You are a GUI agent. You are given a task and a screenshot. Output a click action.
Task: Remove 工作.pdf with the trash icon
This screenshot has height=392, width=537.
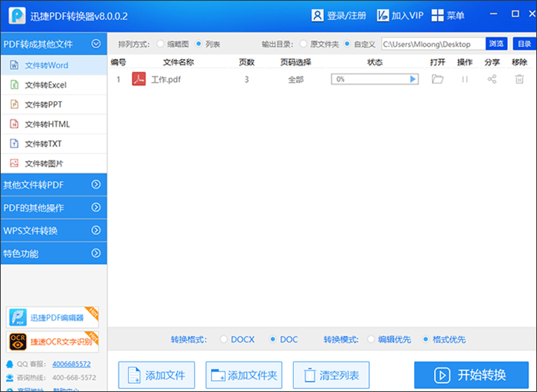pyautogui.click(x=519, y=79)
